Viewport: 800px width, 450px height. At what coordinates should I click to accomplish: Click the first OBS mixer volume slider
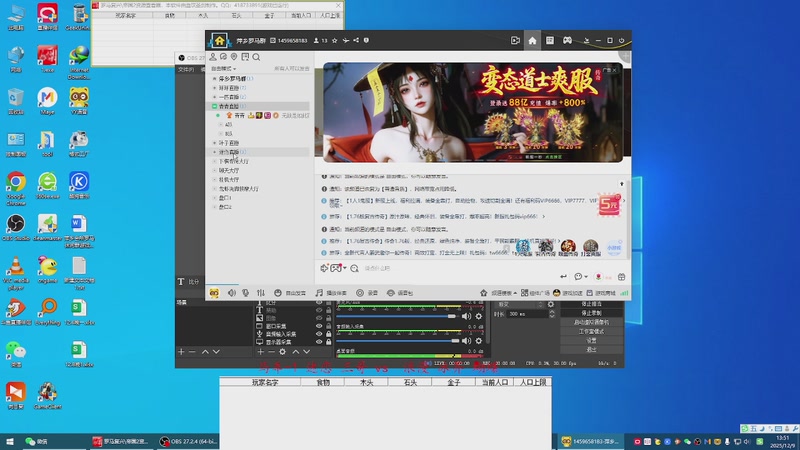pos(397,316)
